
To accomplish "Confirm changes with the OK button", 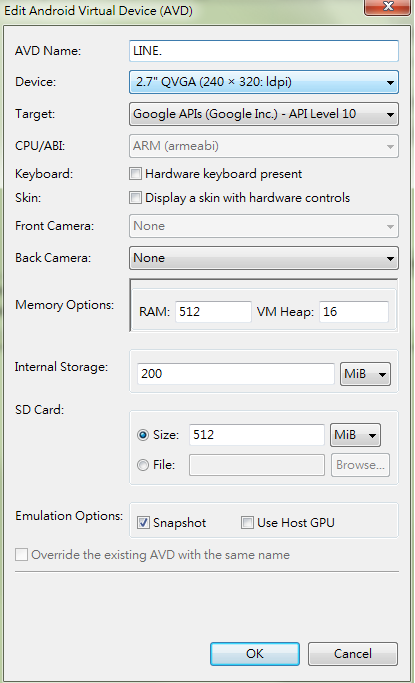I will click(x=255, y=654).
